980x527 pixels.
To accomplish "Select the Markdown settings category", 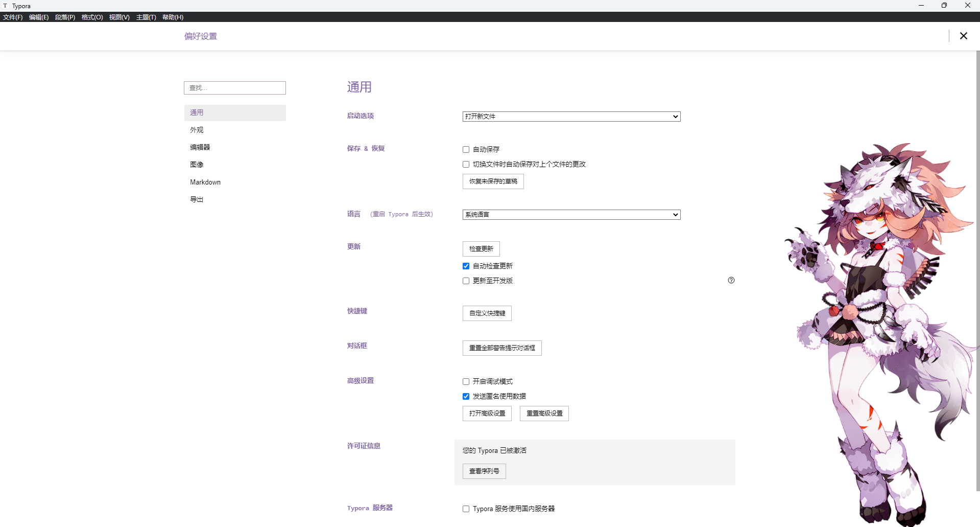I will 205,182.
